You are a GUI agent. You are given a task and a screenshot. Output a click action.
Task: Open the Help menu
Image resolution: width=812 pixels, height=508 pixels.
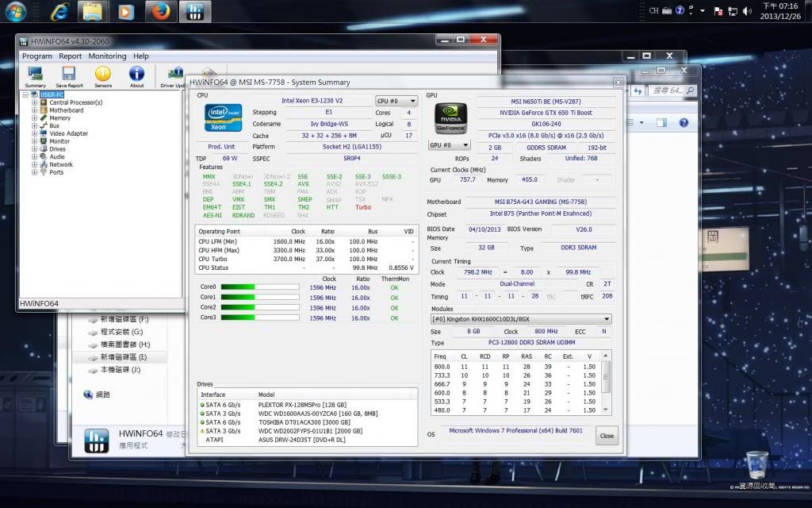(x=141, y=56)
